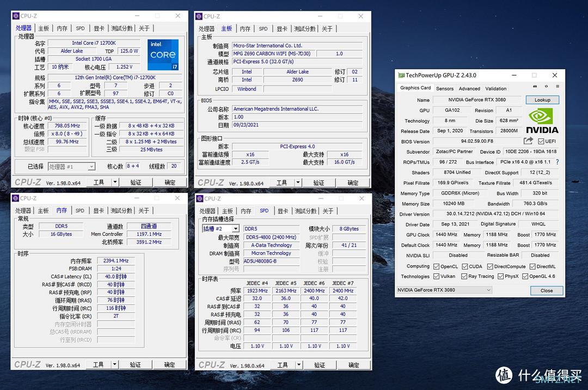Click the 25 MBytes level 3 cache value
The image size is (588, 390).
coord(151,149)
